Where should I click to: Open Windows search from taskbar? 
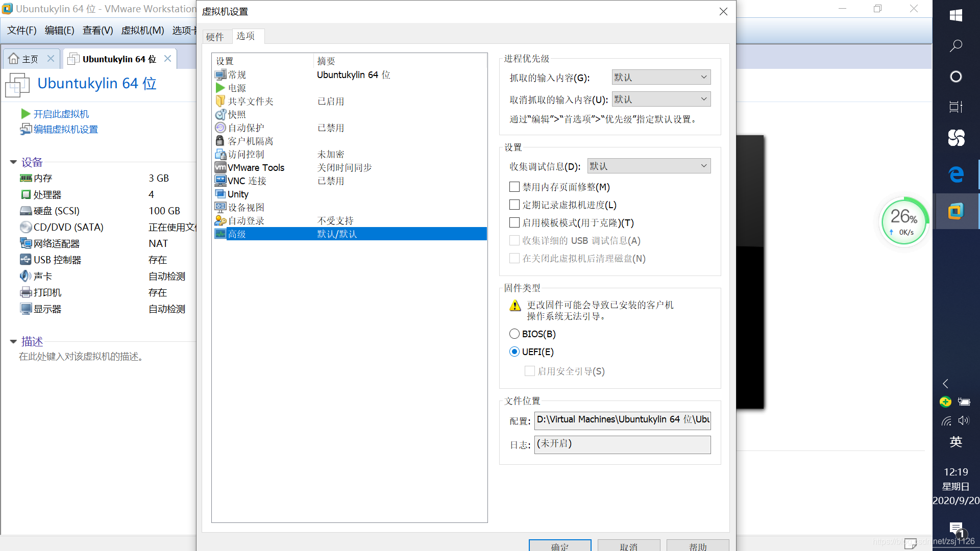[x=956, y=46]
